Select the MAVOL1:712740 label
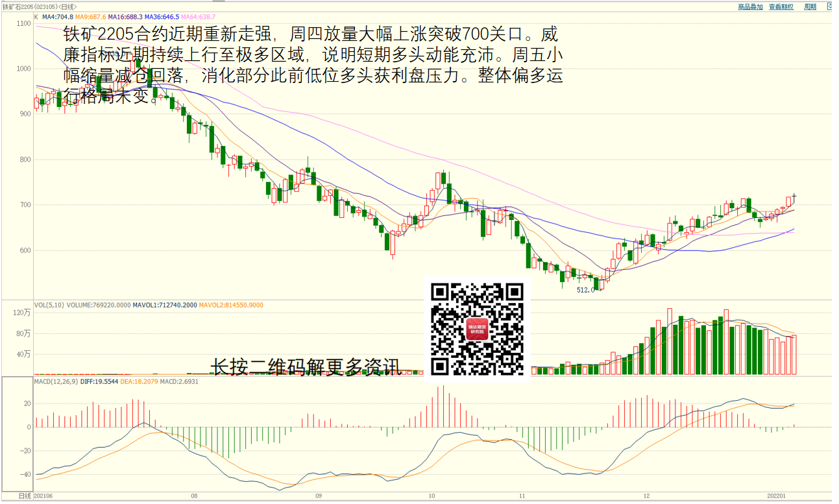Image resolution: width=839 pixels, height=504 pixels. pyautogui.click(x=164, y=305)
